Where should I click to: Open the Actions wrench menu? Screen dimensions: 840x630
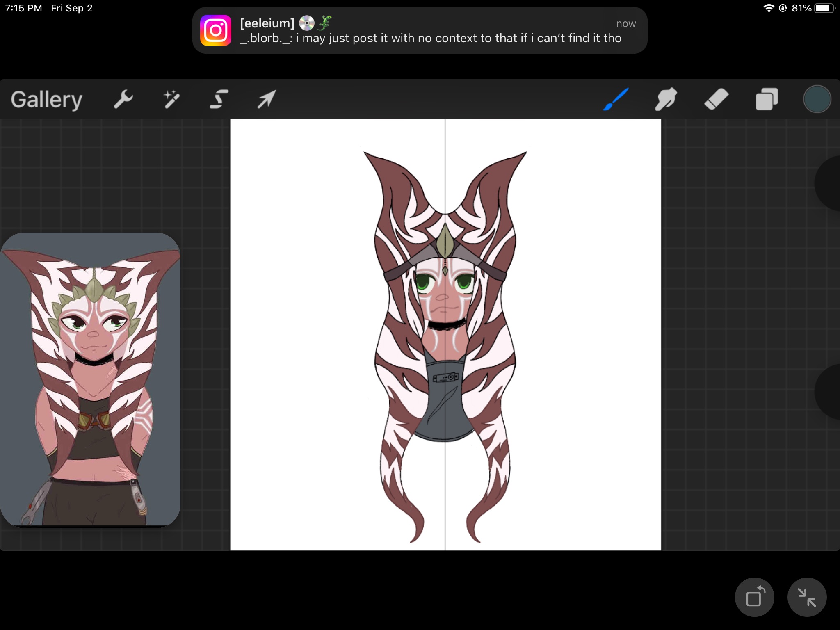123,99
